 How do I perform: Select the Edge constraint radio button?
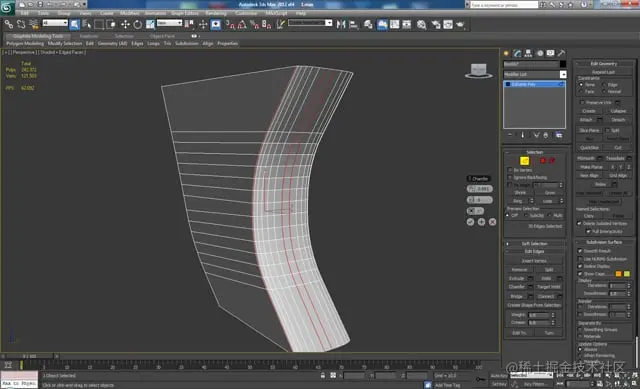(x=604, y=84)
